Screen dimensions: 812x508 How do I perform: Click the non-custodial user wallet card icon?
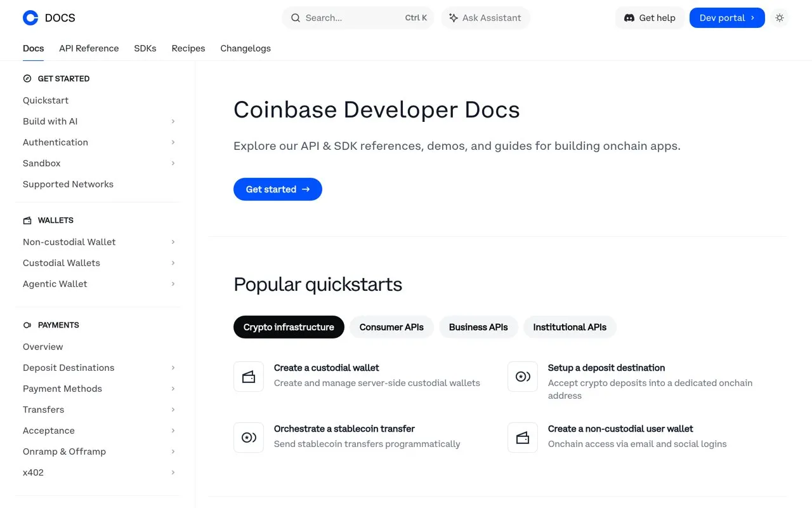pyautogui.click(x=523, y=438)
